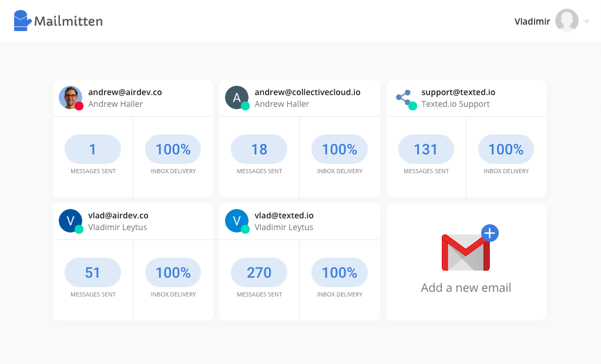Click the 'A' avatar for andrew@collectivecloud.io

click(x=237, y=97)
